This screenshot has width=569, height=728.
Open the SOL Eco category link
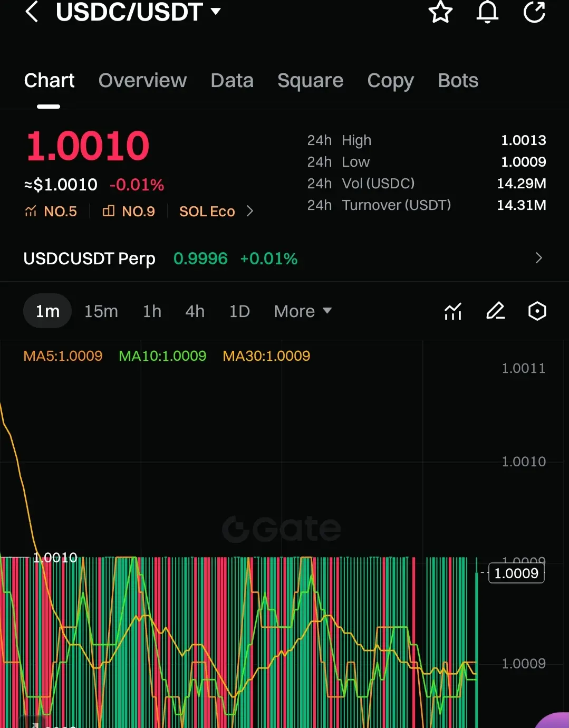[207, 212]
